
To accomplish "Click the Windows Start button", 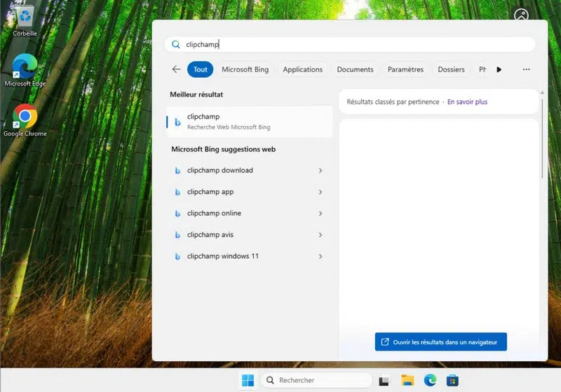I will [x=248, y=380].
